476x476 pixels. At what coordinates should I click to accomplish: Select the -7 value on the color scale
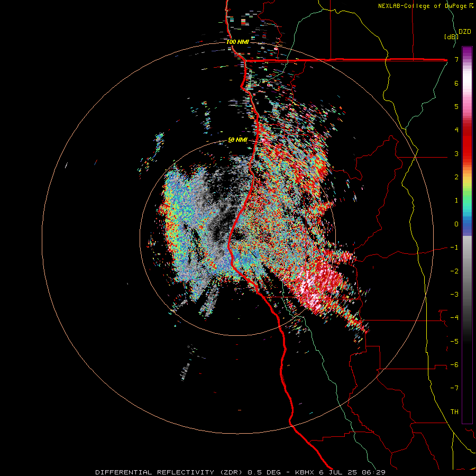(454, 388)
